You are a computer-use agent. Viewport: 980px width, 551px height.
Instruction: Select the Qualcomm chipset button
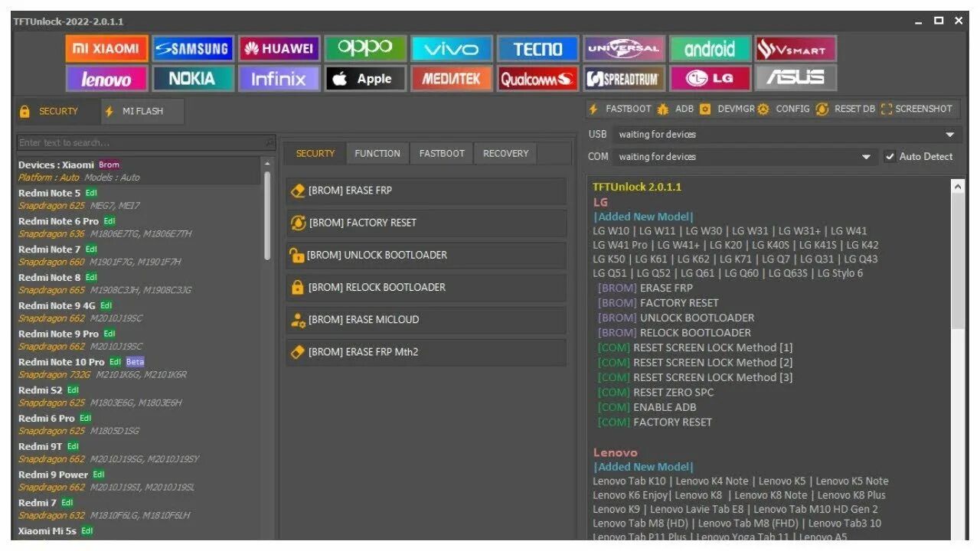point(537,78)
